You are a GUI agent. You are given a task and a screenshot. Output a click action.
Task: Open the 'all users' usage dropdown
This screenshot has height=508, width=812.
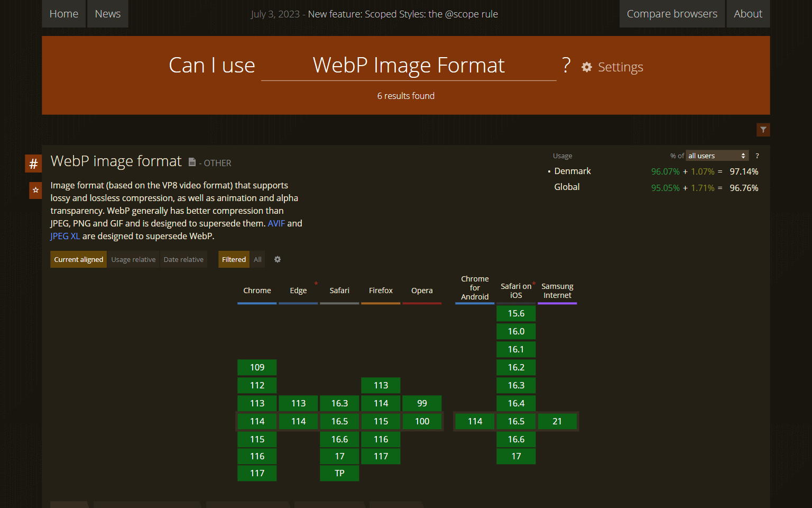click(716, 156)
